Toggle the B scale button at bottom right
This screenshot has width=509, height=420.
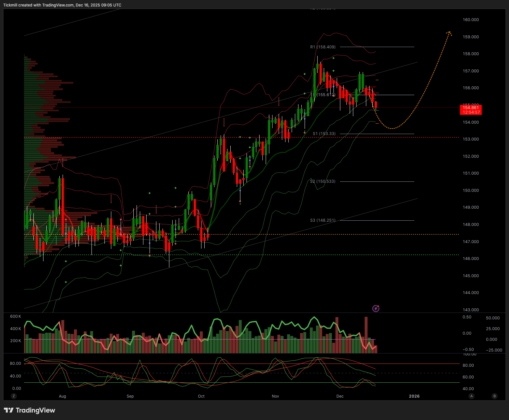pos(494,396)
